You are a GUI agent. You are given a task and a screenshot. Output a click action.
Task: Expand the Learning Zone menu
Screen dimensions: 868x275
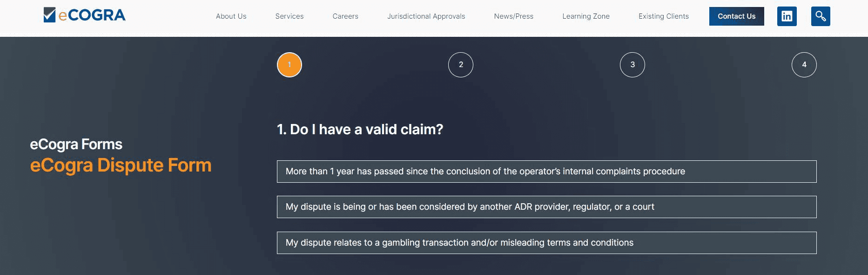tap(585, 16)
